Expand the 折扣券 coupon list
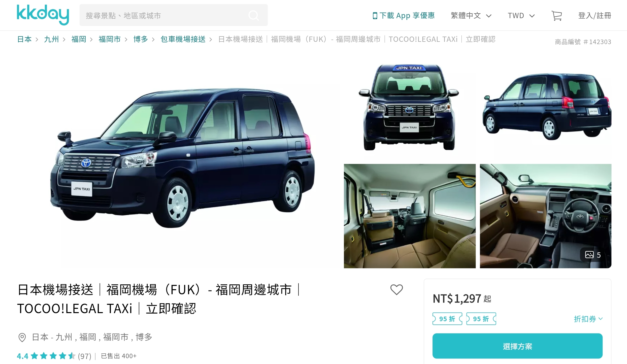This screenshot has height=364, width=627. coord(588,319)
